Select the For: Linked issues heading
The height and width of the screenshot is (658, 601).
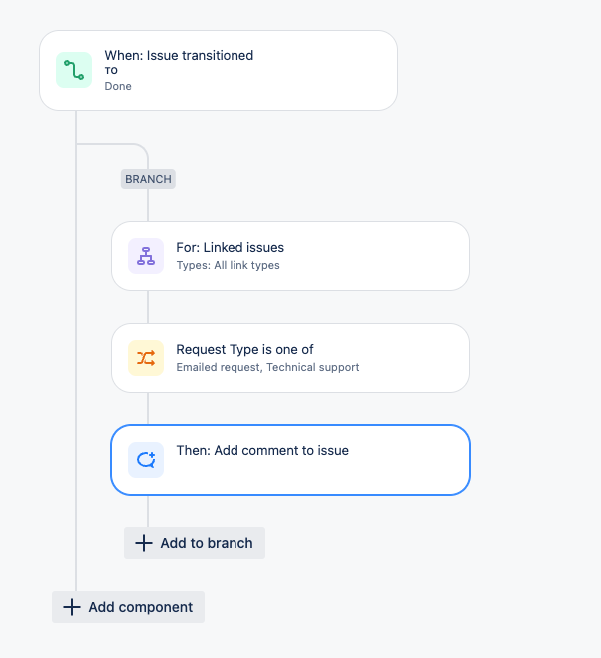point(230,248)
